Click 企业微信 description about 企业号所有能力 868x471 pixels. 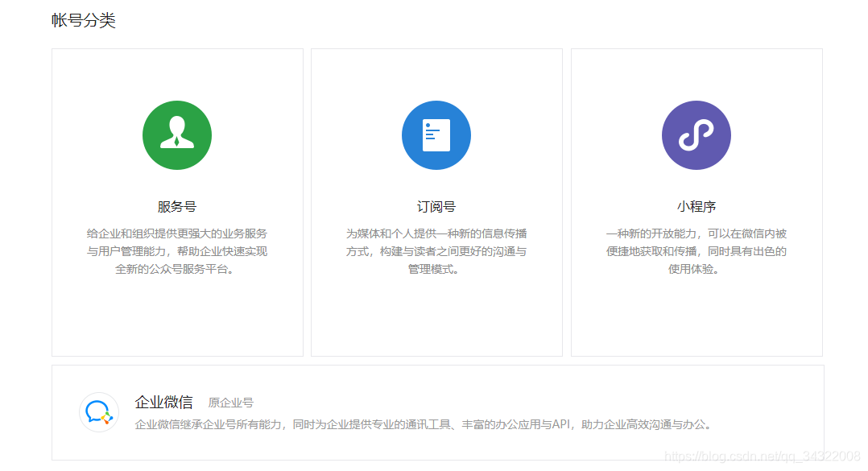424,424
